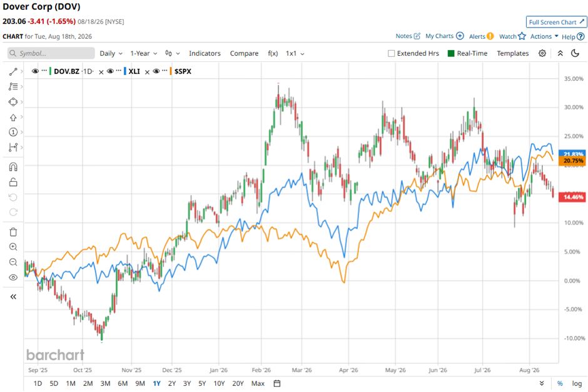The width and height of the screenshot is (588, 392).
Task: Open the chart type candlestick dropdown
Action: (173, 53)
